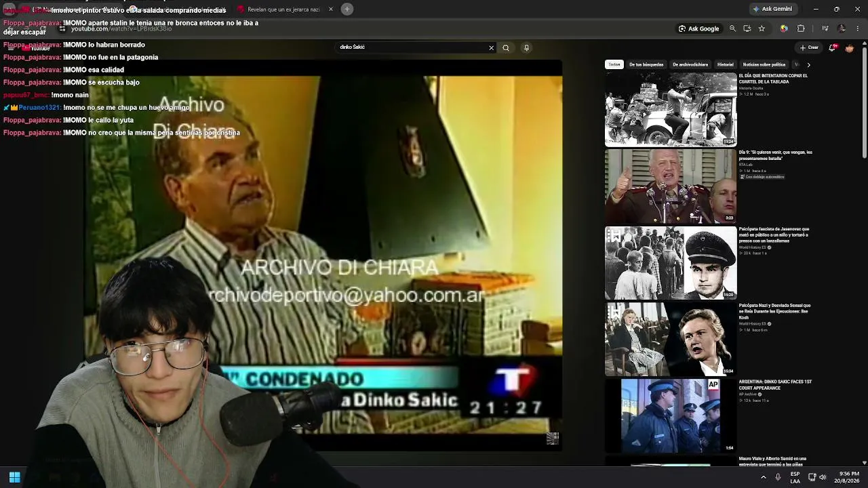Open the network tray icon

click(x=811, y=477)
